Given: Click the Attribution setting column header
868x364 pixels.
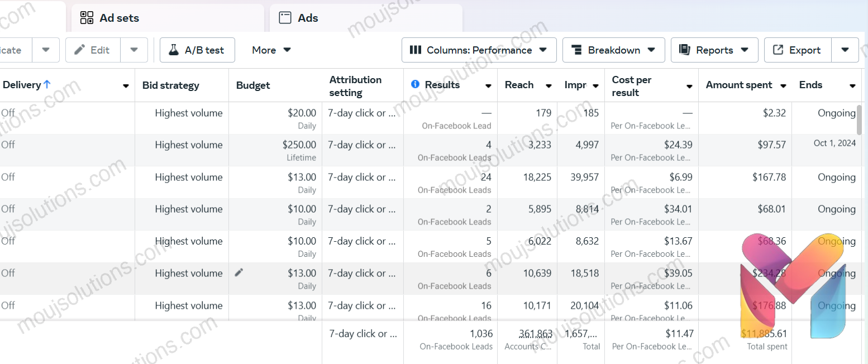Looking at the screenshot, I should pos(355,86).
